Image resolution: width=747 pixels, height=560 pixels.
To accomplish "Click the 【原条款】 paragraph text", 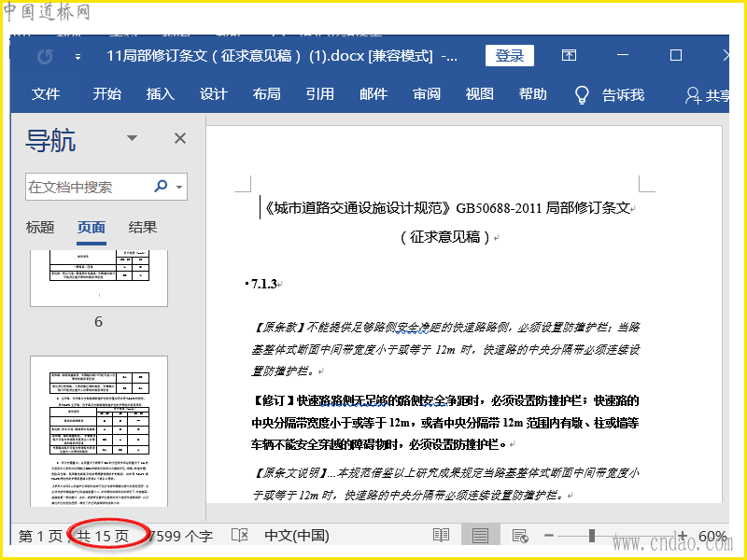I will coord(445,349).
